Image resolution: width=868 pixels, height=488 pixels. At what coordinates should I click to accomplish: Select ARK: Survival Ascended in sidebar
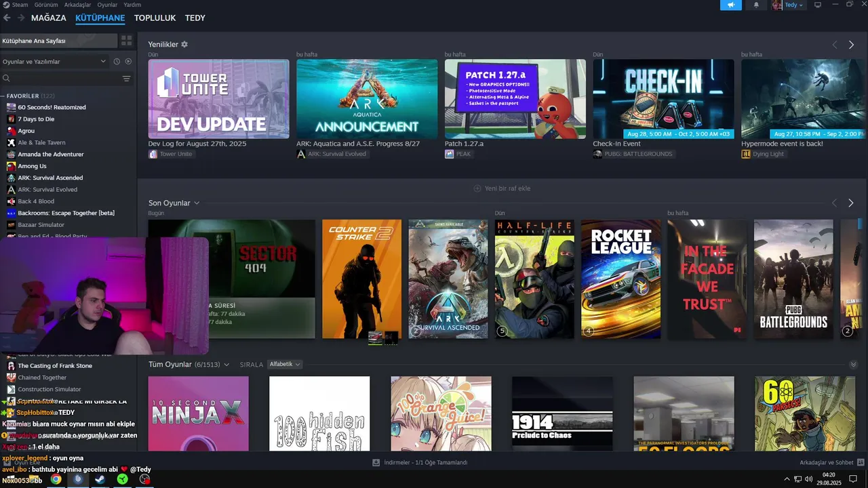(x=50, y=178)
